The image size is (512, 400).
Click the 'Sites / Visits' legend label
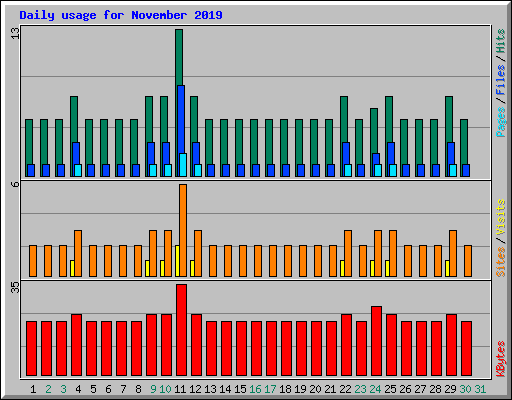(x=500, y=238)
